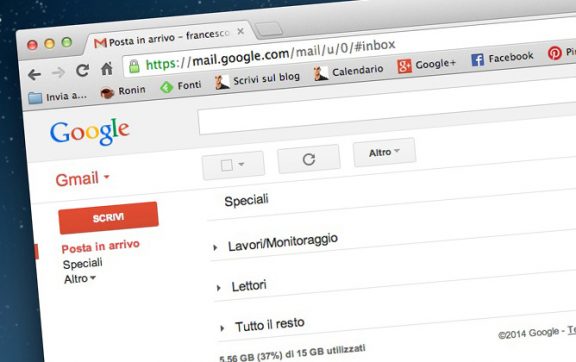The height and width of the screenshot is (362, 576).
Task: Reload the page with browser refresh icon
Action: tap(82, 70)
